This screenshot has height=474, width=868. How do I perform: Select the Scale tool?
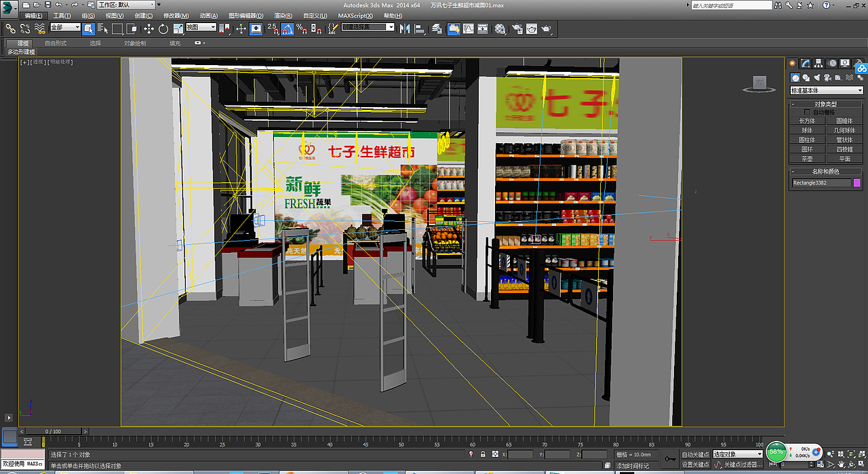pos(178,28)
